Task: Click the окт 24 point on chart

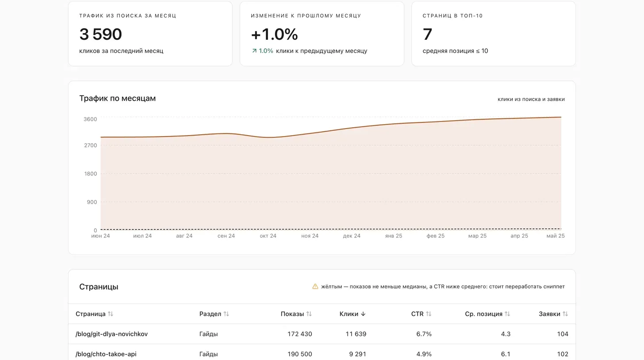Action: [x=268, y=137]
